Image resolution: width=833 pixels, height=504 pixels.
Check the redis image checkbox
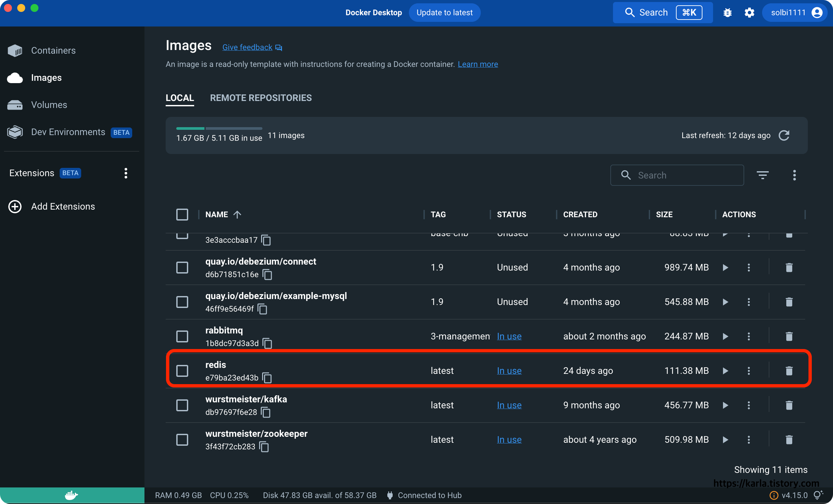[182, 371]
